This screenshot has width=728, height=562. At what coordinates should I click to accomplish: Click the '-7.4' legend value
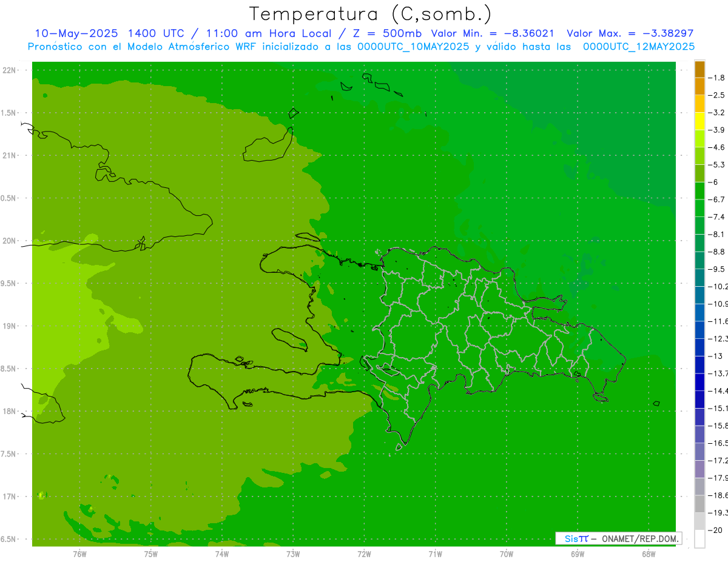click(718, 216)
